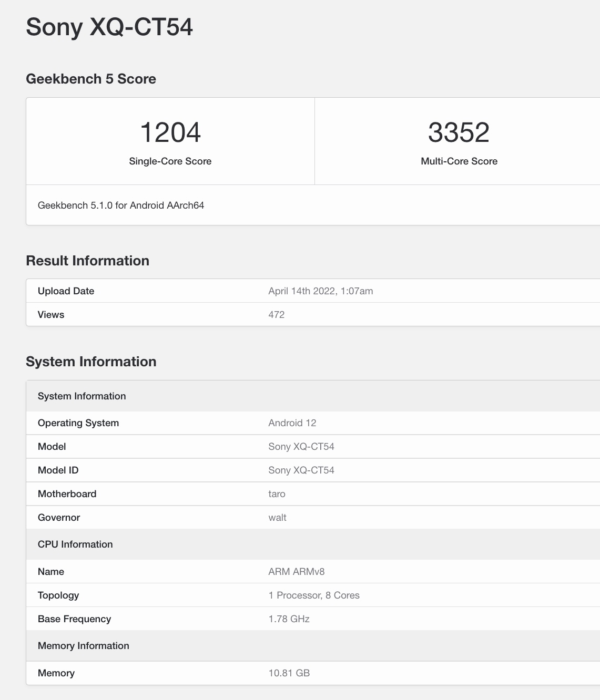Screen dimensions: 600x700
Task: Click the Base Frequency row label
Action: pos(75,619)
